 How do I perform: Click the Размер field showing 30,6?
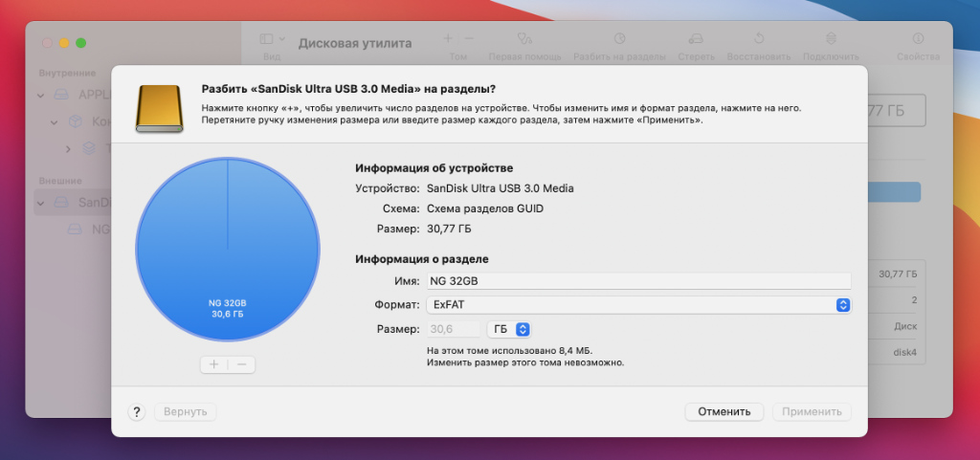pos(454,329)
